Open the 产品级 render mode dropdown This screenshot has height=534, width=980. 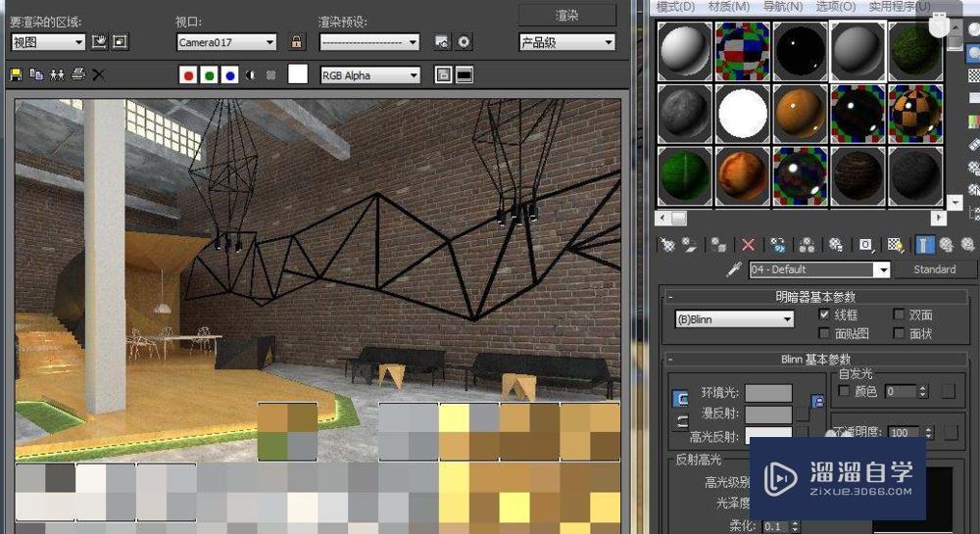coord(566,42)
